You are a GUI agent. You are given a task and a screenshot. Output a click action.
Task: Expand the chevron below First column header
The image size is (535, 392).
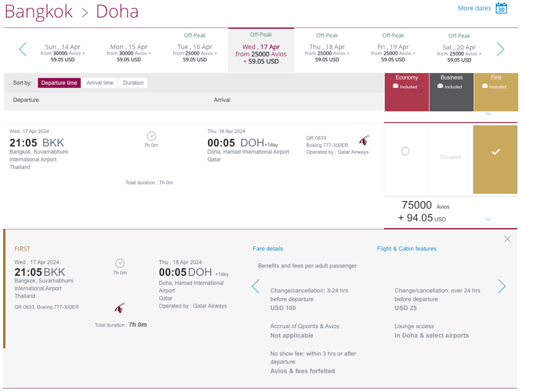pos(488,114)
